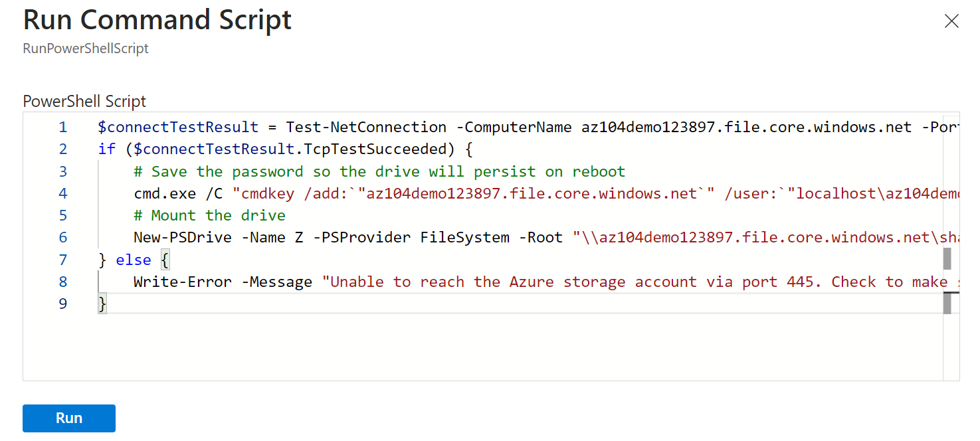Click line number 4 in the gutter
Screen dimensions: 980x441
pyautogui.click(x=63, y=193)
